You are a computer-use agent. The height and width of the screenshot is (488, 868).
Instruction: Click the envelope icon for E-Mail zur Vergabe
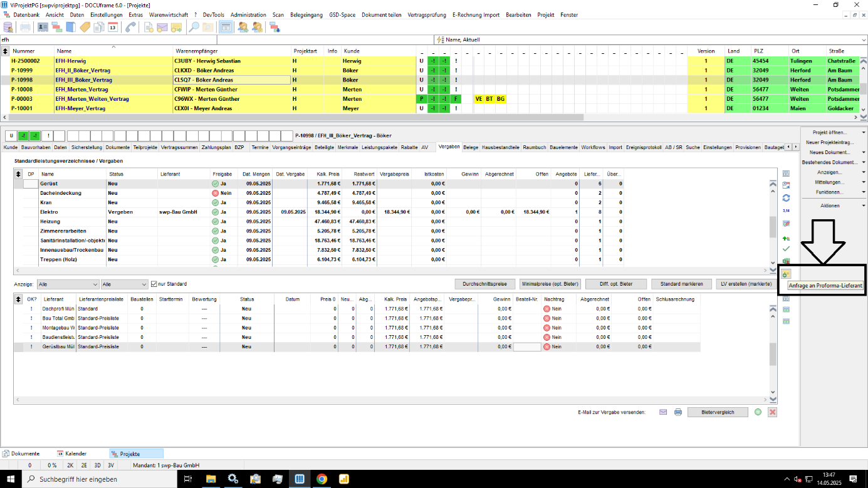663,412
